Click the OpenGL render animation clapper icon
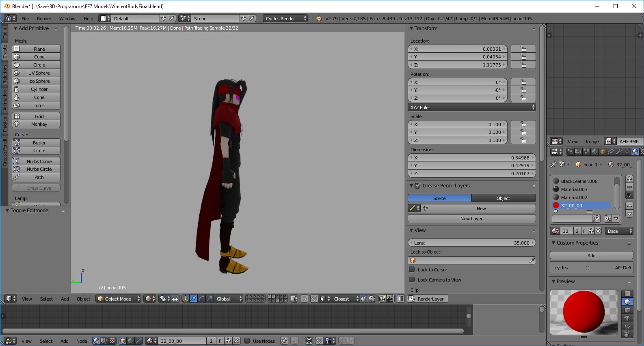Screen dimensions: 644x346 pyautogui.click(x=390, y=299)
